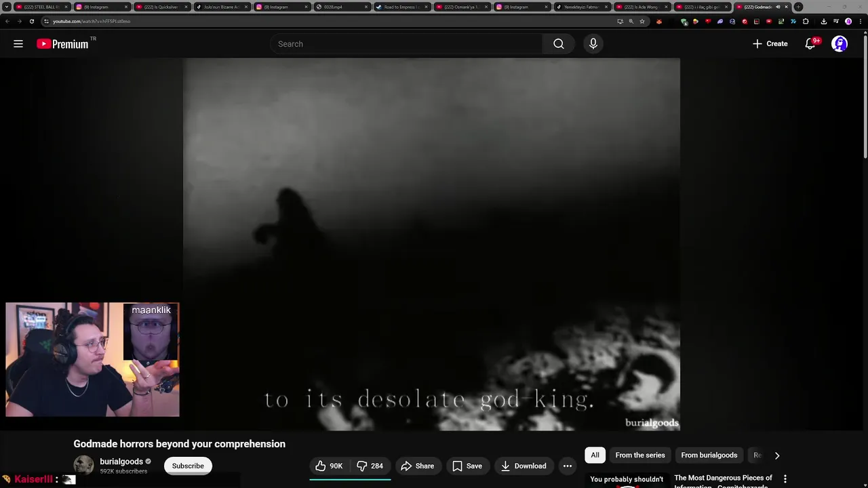
Task: Open You probably shouldn't video thumbnail
Action: click(627, 480)
